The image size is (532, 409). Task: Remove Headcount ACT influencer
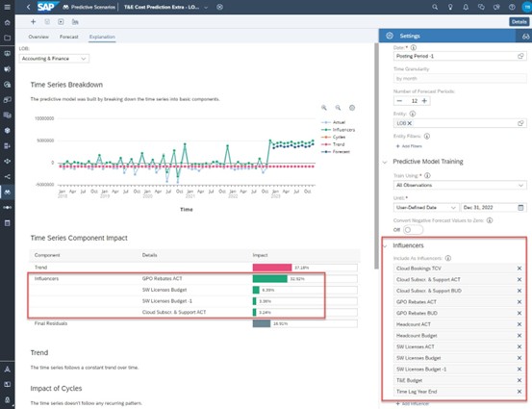coord(519,324)
